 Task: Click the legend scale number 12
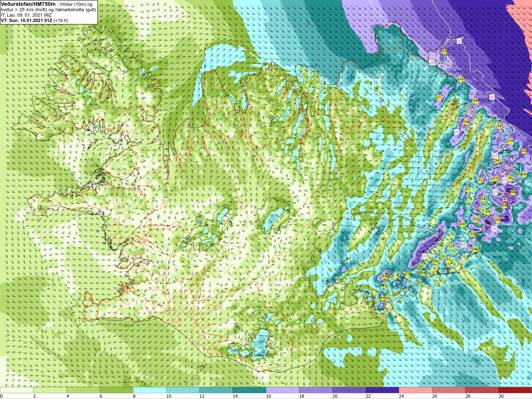[202, 396]
